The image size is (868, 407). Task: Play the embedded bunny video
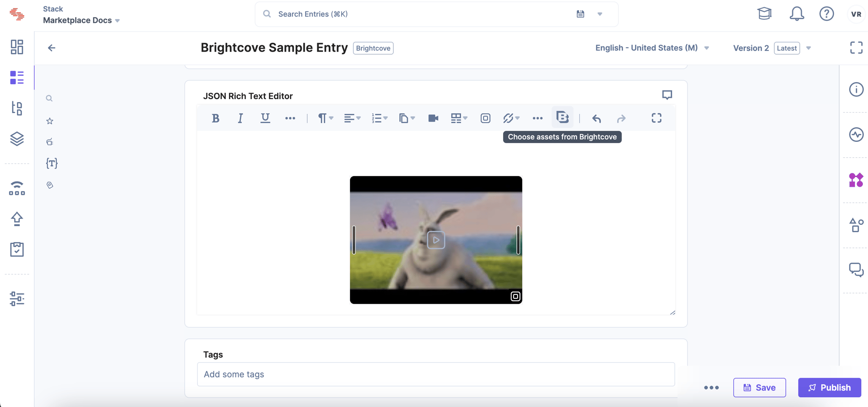click(436, 240)
